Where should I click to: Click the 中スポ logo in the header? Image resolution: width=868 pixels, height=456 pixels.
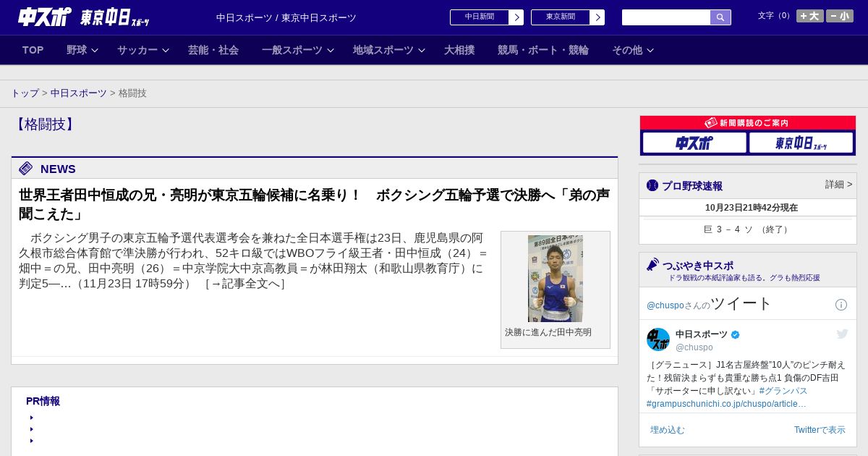(x=44, y=17)
